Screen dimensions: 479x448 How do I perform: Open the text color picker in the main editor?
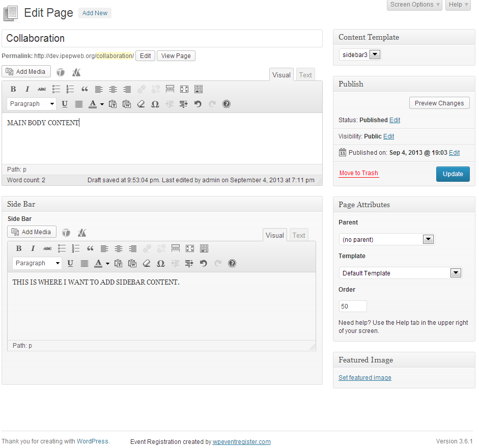coord(94,104)
